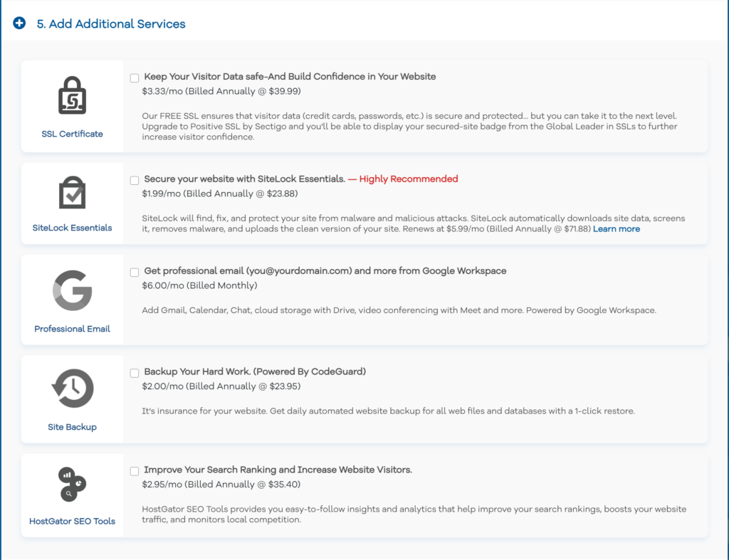Viewport: 729px width, 560px height.
Task: Enable the SSL Certificate visitor data checkbox
Action: click(x=135, y=78)
